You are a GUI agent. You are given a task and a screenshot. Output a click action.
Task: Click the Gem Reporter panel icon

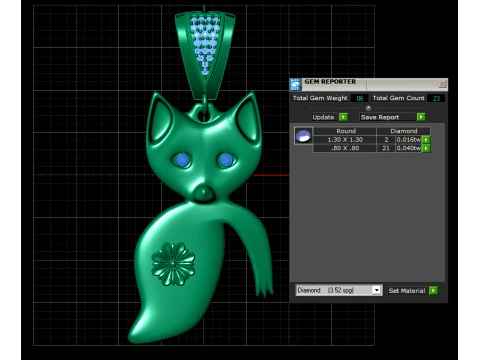(x=295, y=84)
